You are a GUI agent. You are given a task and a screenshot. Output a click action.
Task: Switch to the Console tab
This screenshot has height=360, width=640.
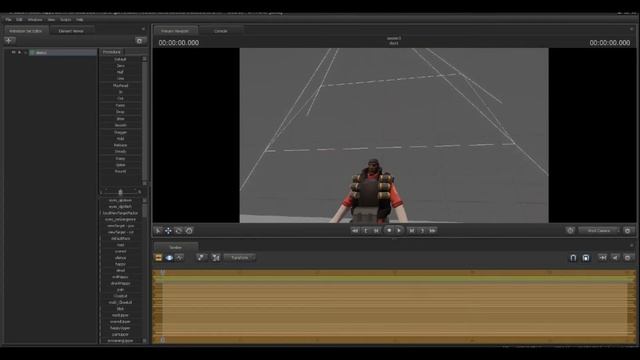click(221, 31)
